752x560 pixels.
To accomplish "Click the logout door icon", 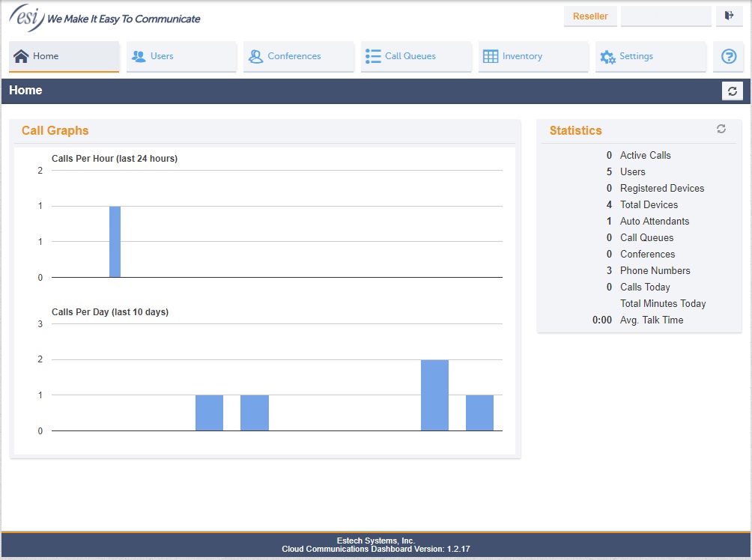I will 729,16.
